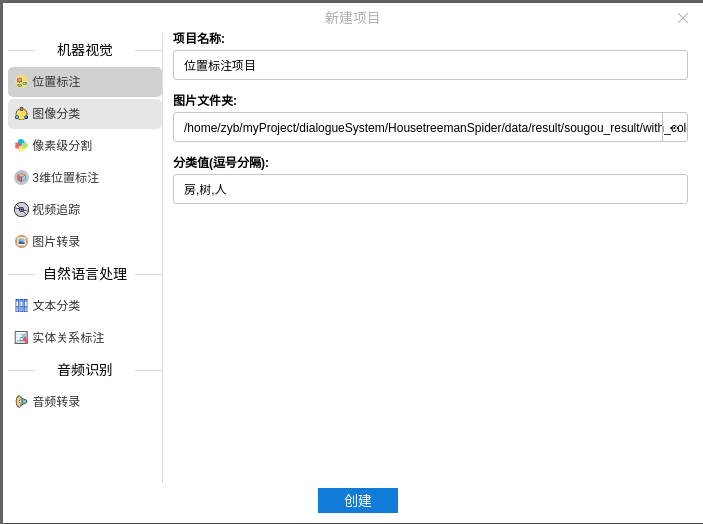The width and height of the screenshot is (703, 524).
Task: Choose 3维位置标注 label text
Action: point(65,178)
